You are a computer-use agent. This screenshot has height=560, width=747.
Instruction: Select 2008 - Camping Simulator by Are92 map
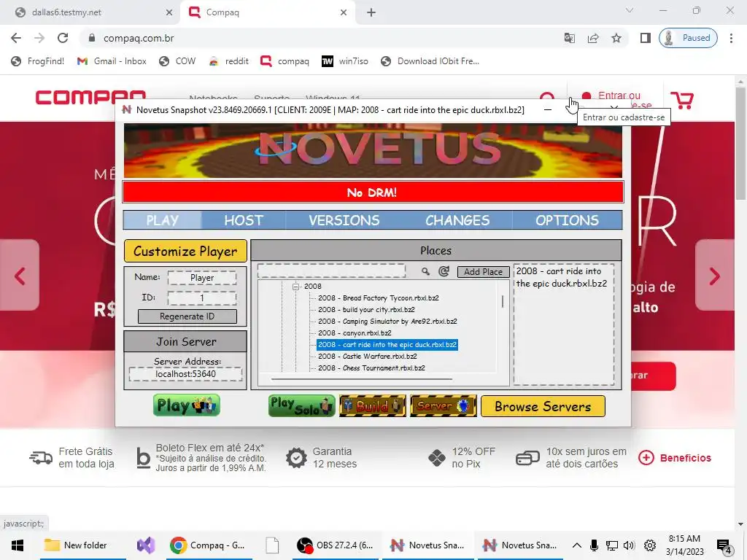pos(387,322)
